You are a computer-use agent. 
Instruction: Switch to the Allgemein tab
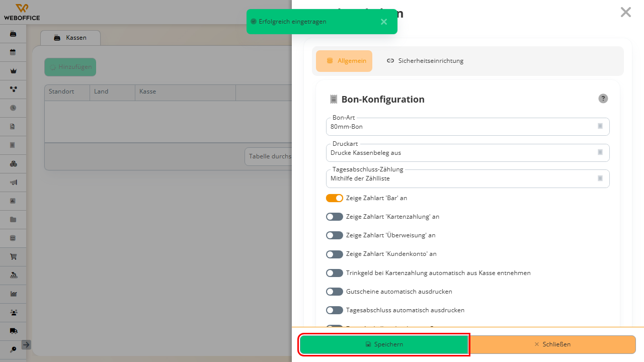[344, 61]
